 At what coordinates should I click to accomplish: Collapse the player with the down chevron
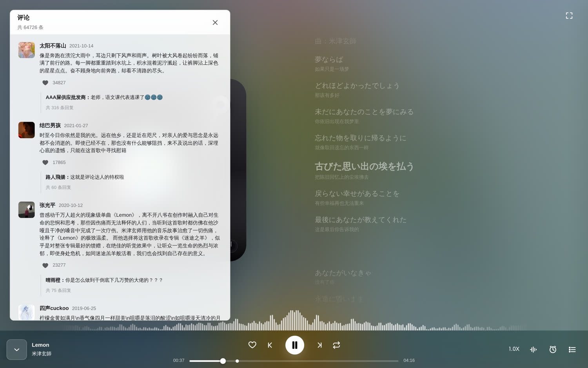[x=17, y=350]
